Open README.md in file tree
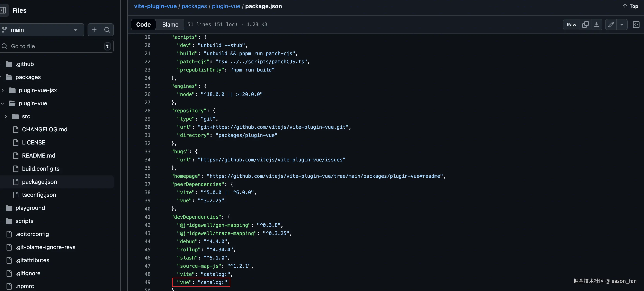The image size is (644, 291). click(x=38, y=156)
